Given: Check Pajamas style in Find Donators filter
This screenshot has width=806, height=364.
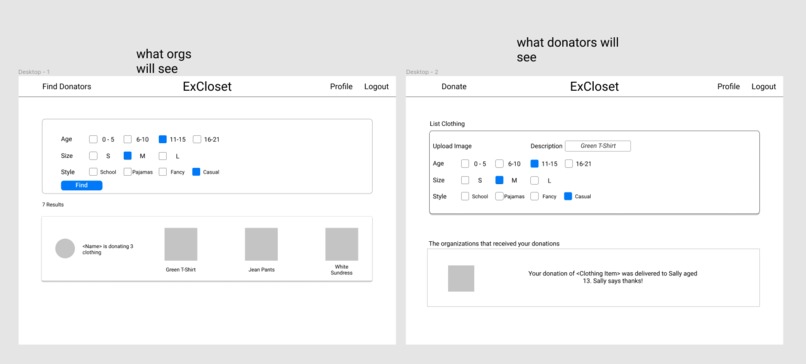Looking at the screenshot, I should click(x=127, y=172).
